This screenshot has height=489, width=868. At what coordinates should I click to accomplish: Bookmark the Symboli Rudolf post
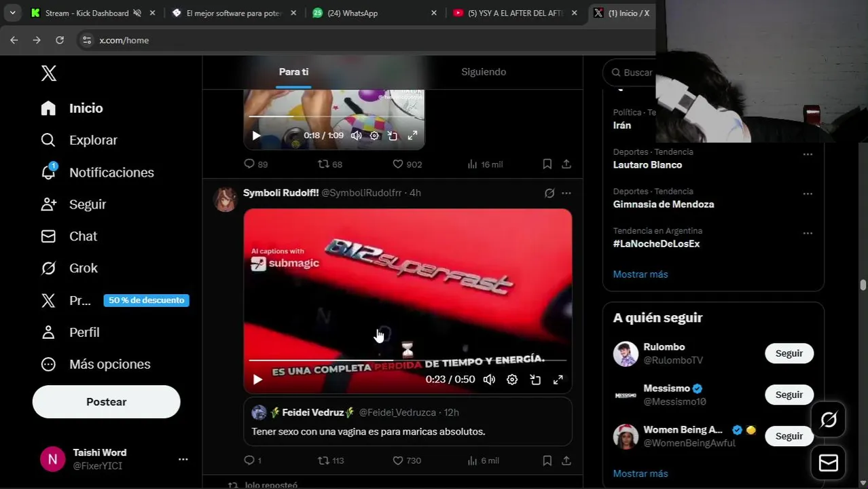pyautogui.click(x=547, y=460)
